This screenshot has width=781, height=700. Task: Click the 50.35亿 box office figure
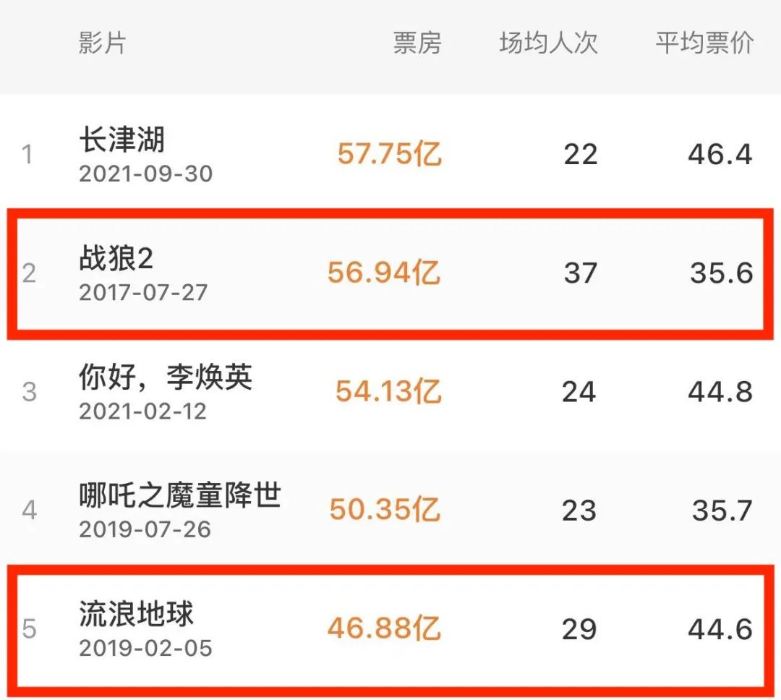click(x=385, y=510)
